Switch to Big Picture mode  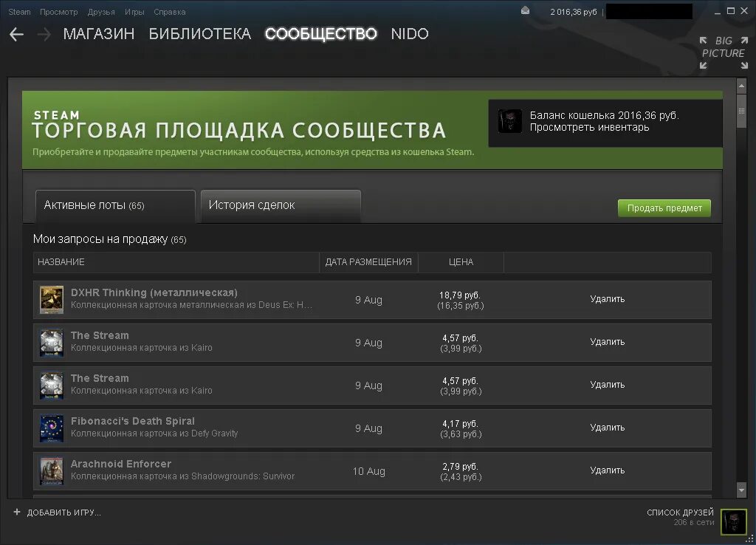tap(724, 53)
